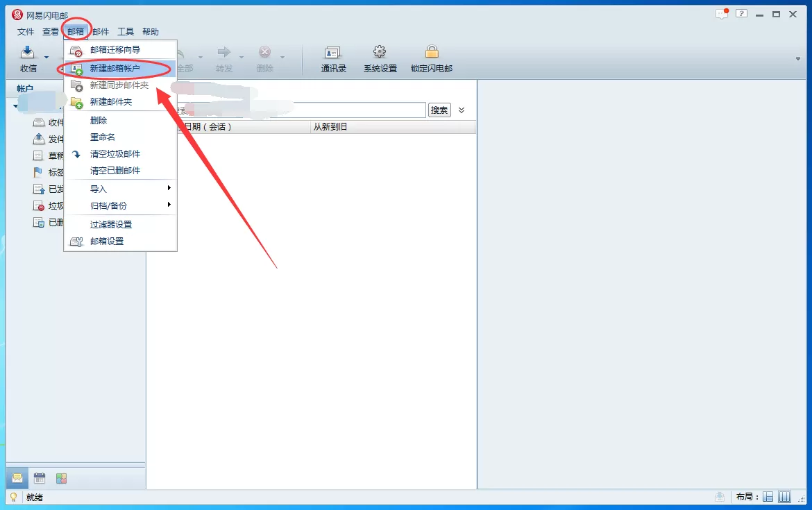Expand the 归档/备份 submenu

(120, 205)
